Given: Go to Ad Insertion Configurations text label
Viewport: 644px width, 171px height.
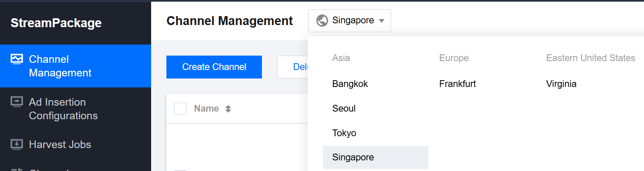Looking at the screenshot, I should click(x=63, y=109).
